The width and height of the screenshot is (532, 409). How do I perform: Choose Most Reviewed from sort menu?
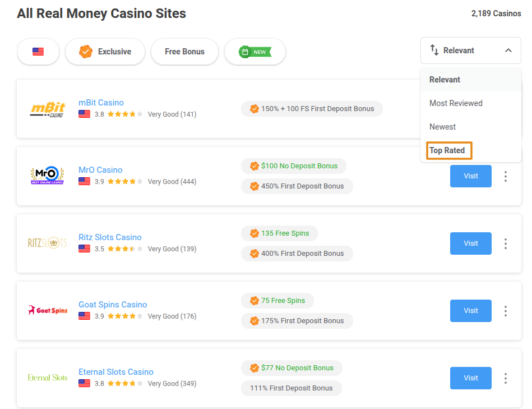tap(455, 103)
